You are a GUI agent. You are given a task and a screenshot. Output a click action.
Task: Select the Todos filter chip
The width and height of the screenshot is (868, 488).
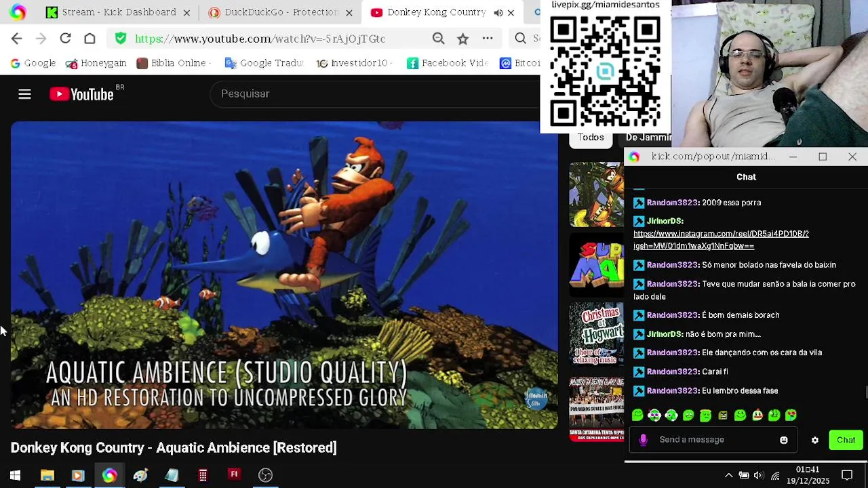591,138
